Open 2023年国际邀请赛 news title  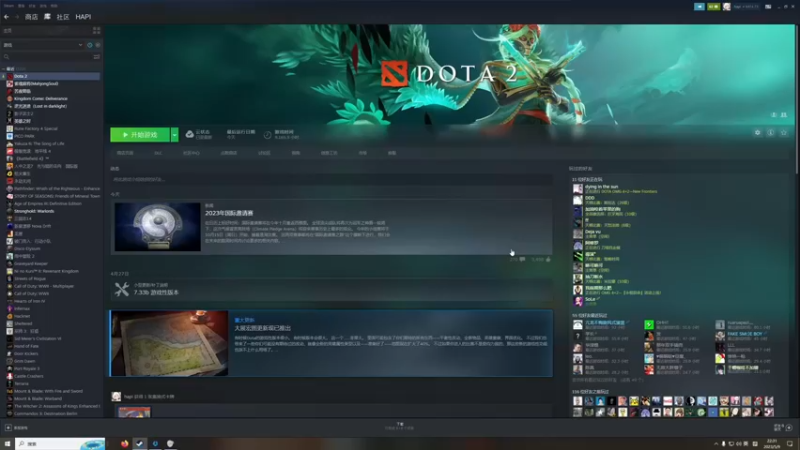click(x=229, y=213)
